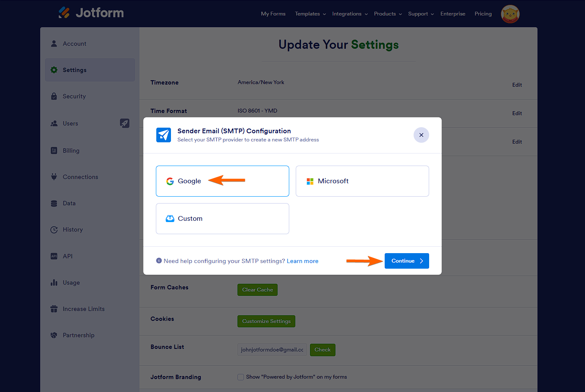Open My Forms in top navigation
585x392 pixels.
coord(273,14)
